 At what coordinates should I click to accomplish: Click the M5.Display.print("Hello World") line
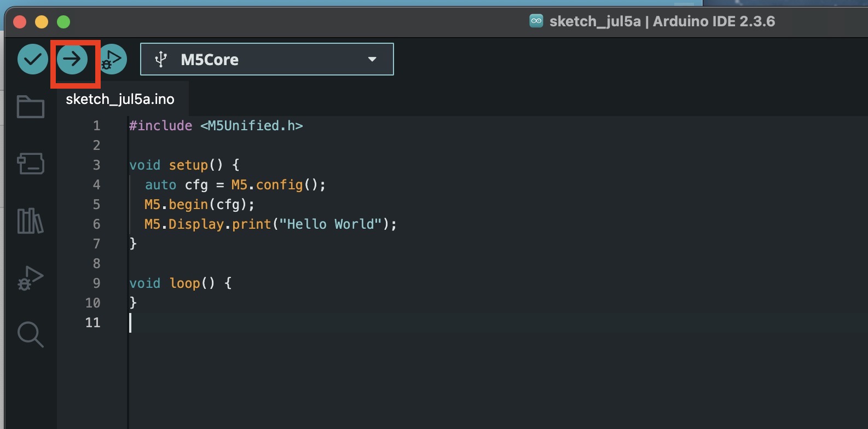coord(271,224)
